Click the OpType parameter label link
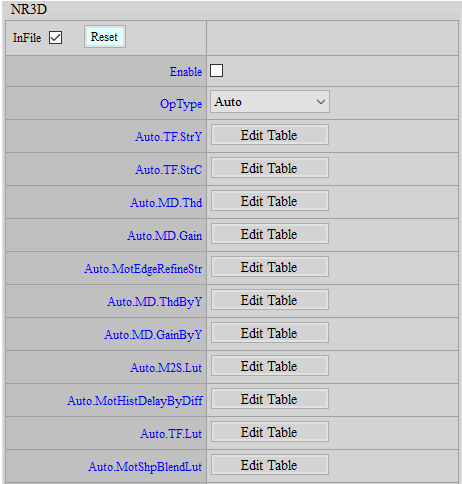This screenshot has width=462, height=484. coord(181,104)
